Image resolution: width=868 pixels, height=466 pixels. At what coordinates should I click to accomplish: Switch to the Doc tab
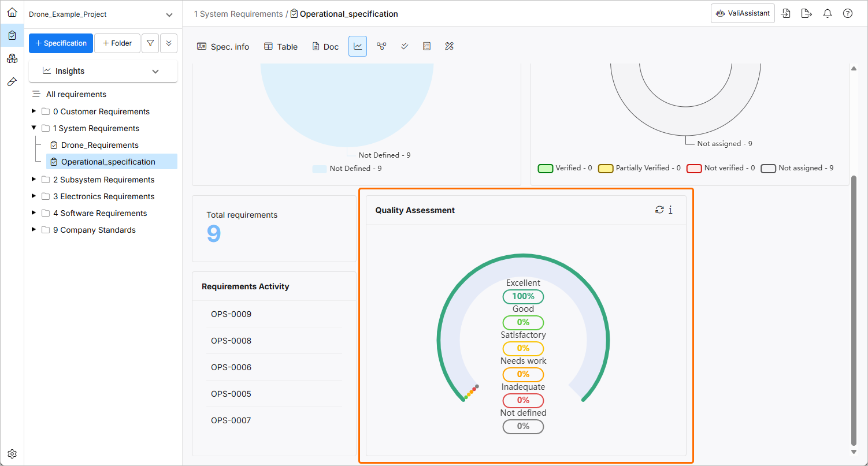(x=325, y=46)
